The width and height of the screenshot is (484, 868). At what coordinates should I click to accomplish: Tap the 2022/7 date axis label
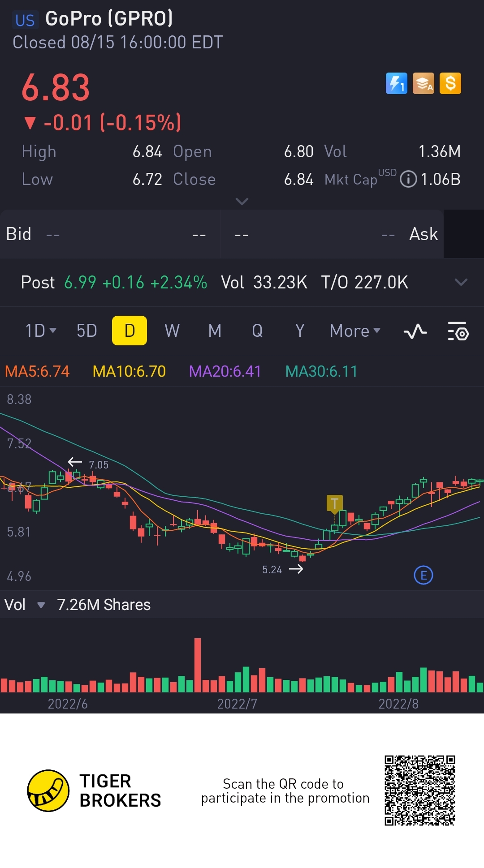(237, 704)
